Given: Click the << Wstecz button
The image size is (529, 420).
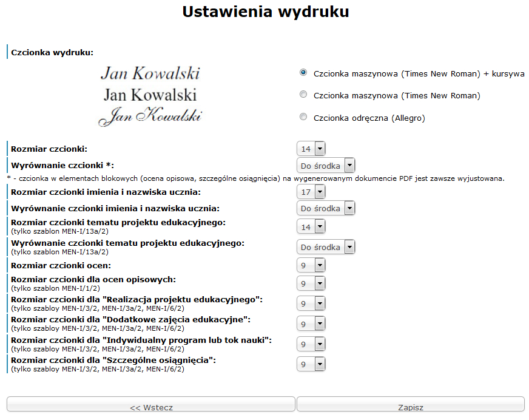Looking at the screenshot, I should pos(151,404).
